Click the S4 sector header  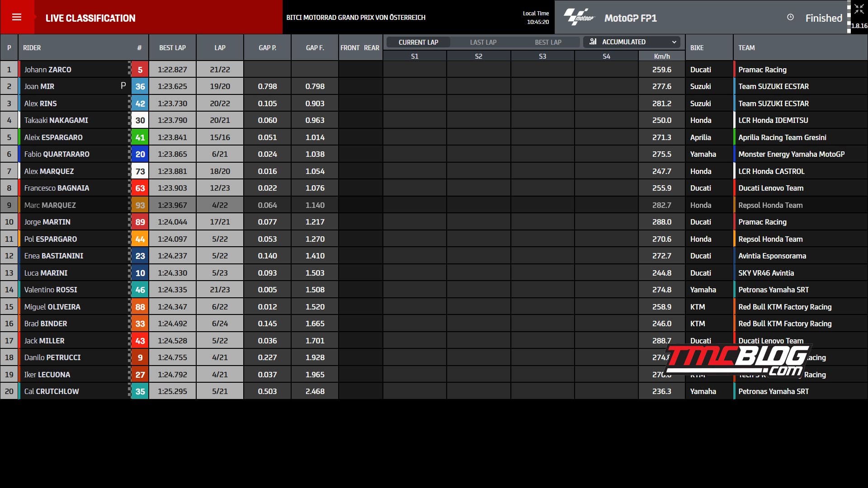[607, 56]
